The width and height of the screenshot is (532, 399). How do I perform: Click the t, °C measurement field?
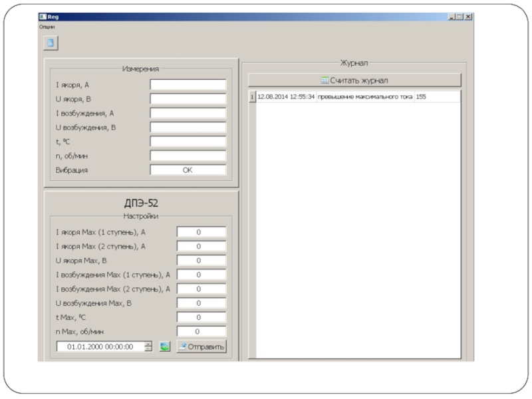click(188, 142)
